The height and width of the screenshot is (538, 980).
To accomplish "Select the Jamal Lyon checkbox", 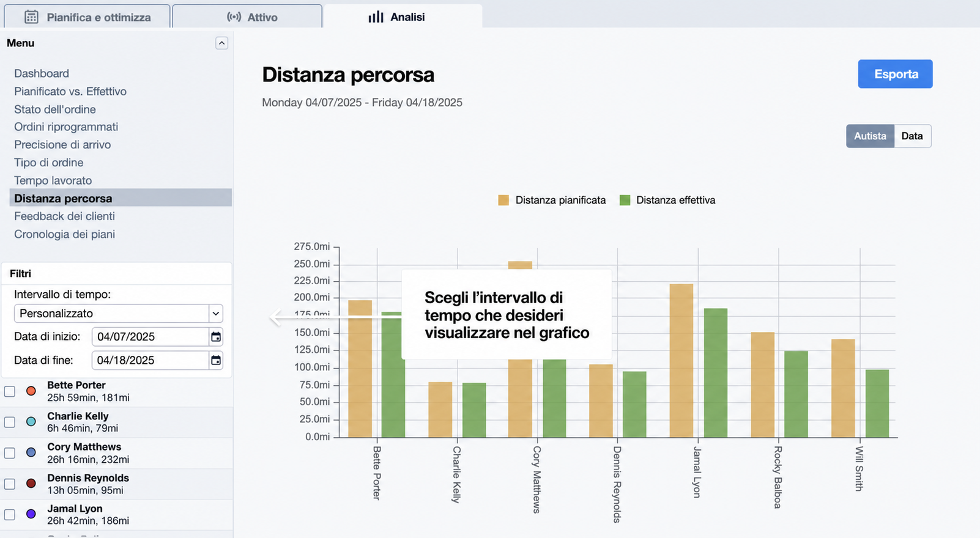I will point(10,514).
